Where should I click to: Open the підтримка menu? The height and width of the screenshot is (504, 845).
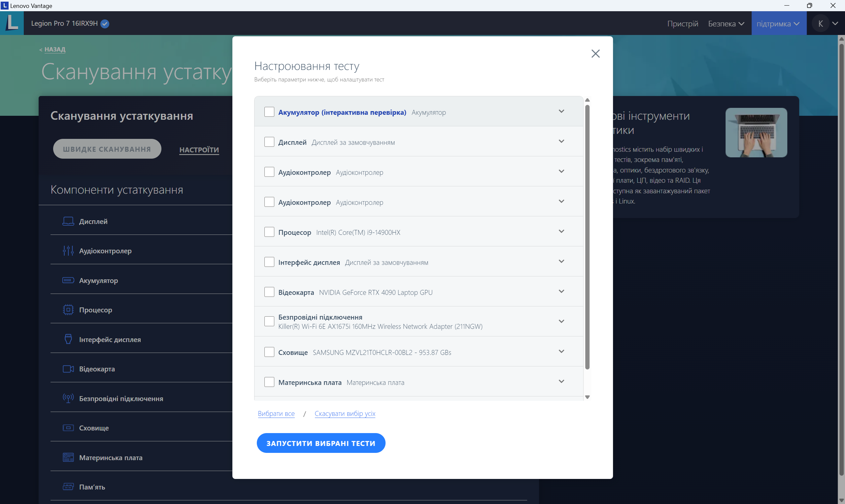(x=778, y=24)
